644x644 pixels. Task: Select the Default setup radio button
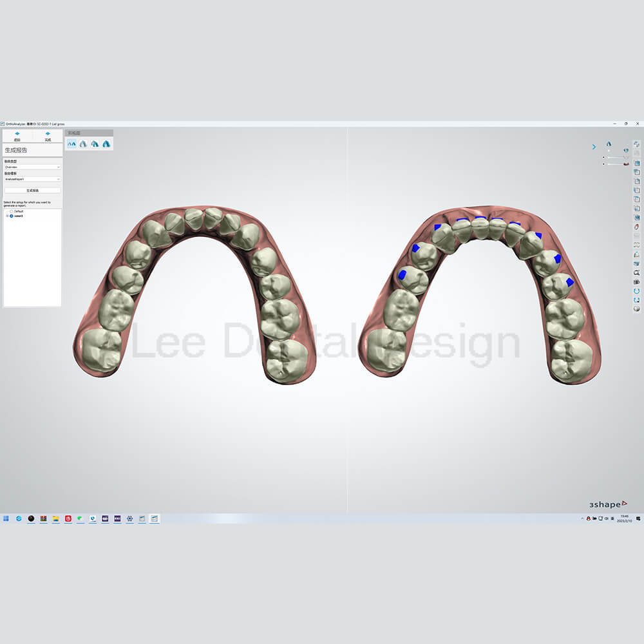tap(12, 211)
